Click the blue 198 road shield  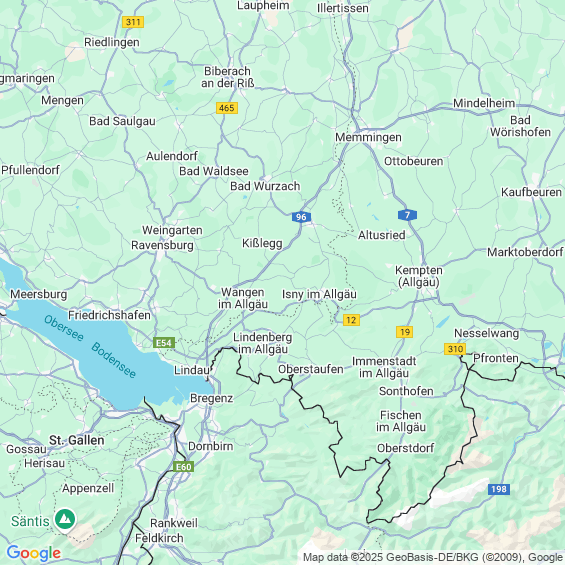[x=499, y=489]
